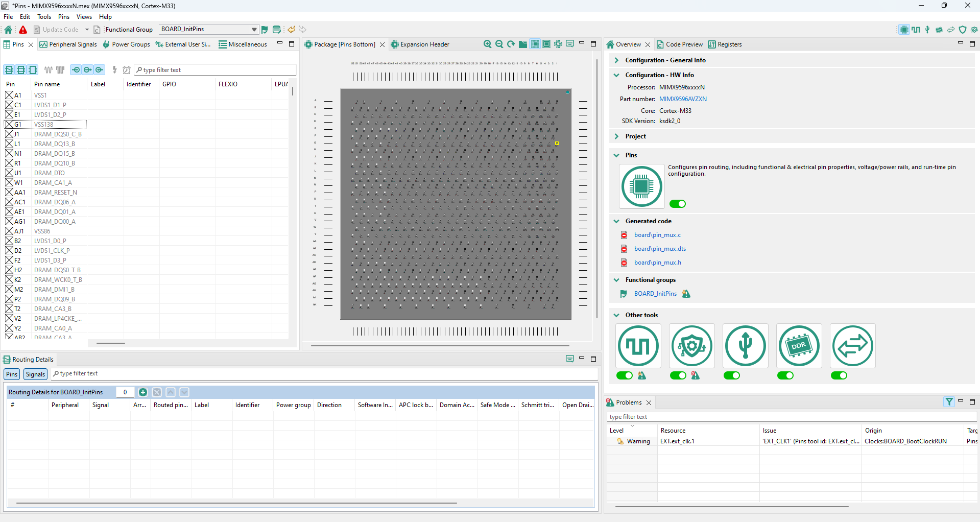Viewport: 980px width, 522px height.
Task: Disable the Pins tool toggle in Overview
Action: point(677,204)
